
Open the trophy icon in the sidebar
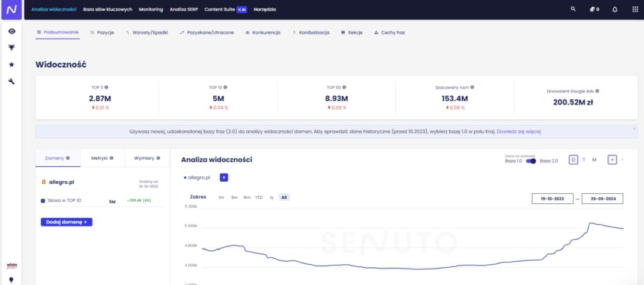click(11, 47)
